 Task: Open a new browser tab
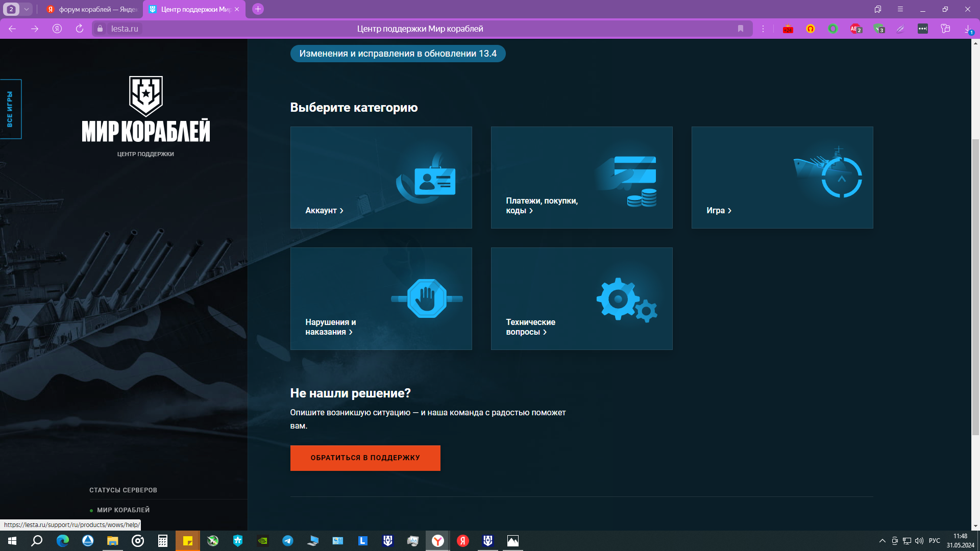(x=258, y=9)
